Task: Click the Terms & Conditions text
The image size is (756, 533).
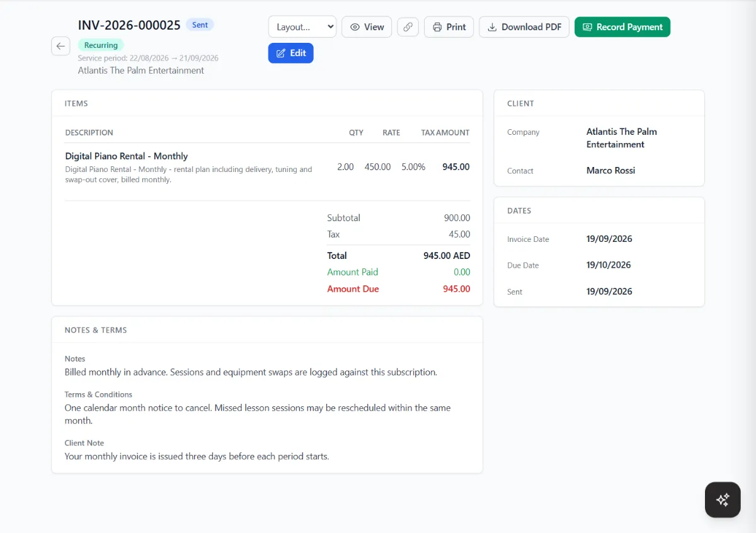Action: pyautogui.click(x=258, y=414)
